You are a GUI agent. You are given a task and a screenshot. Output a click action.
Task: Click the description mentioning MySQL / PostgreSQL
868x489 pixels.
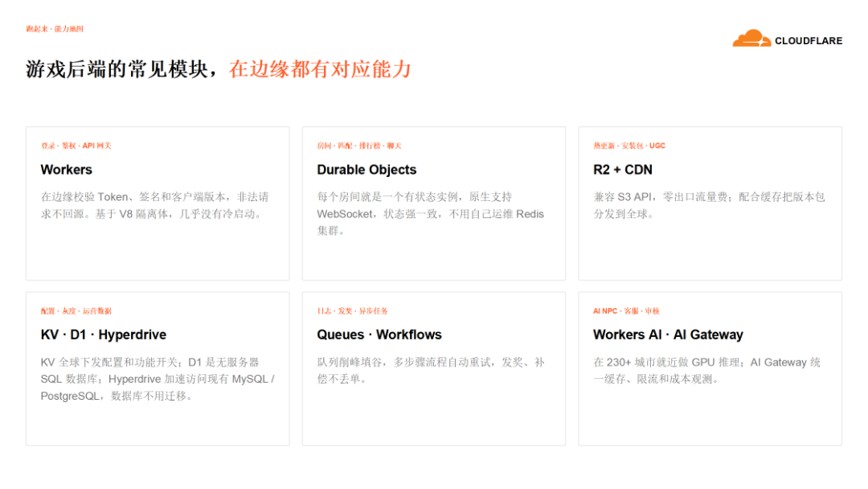pos(158,379)
